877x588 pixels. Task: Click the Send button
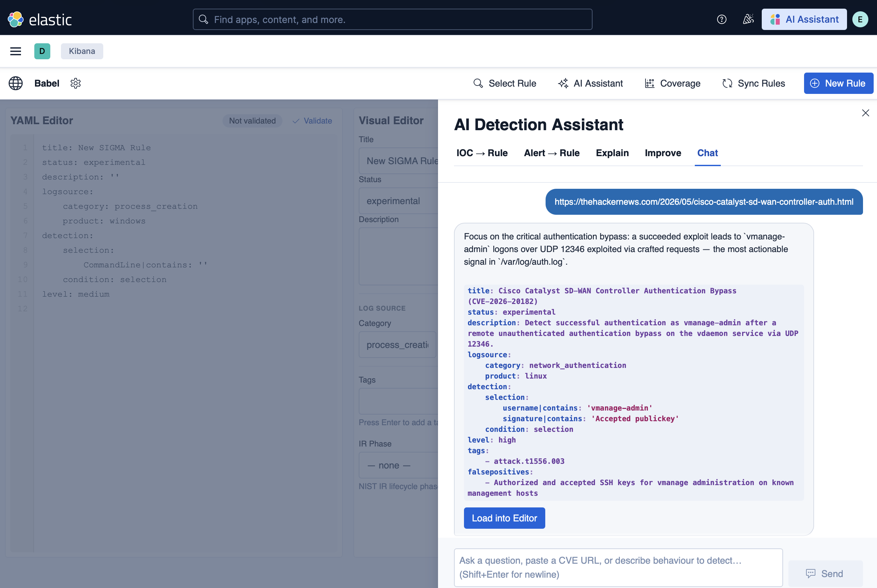tap(825, 573)
